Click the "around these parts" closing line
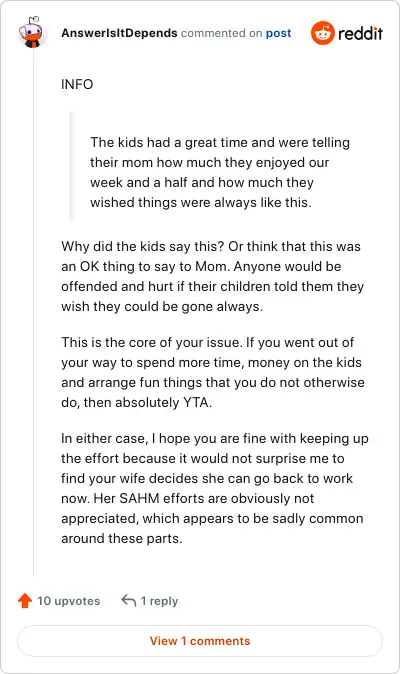This screenshot has height=674, width=400. coord(122,539)
